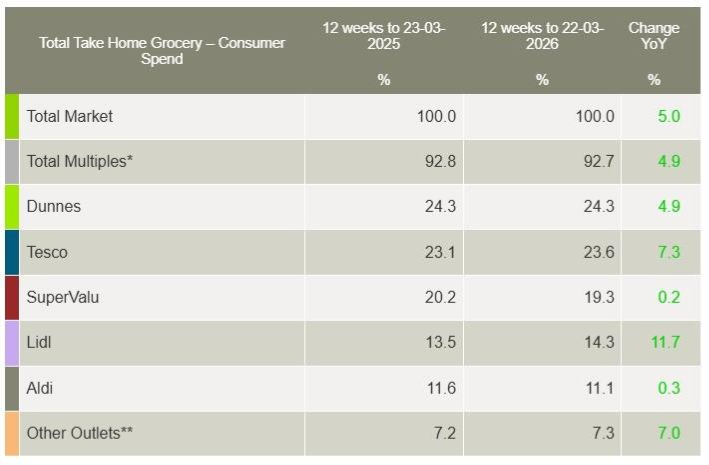Click Total Multiples' 2025 share value 92.8
The width and height of the screenshot is (709, 465).
pos(439,161)
